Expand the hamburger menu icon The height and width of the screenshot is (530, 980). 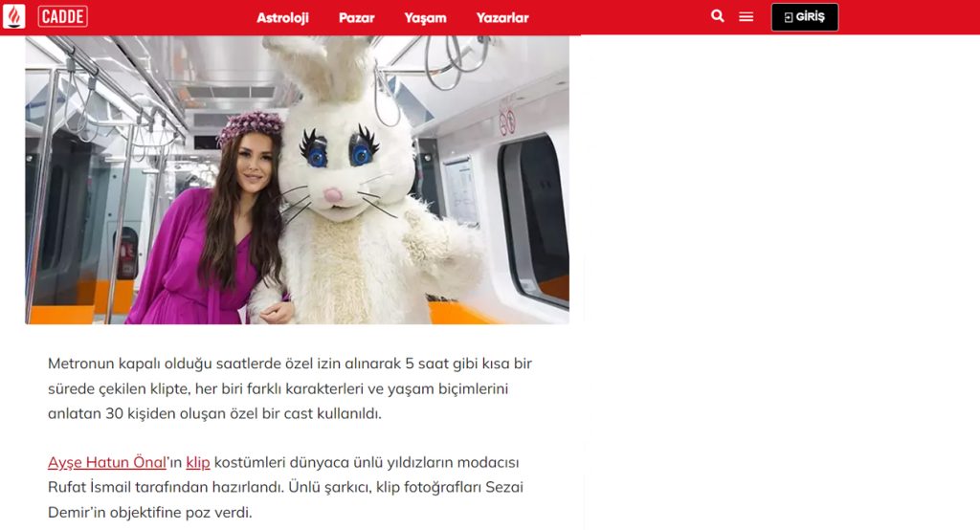746,17
